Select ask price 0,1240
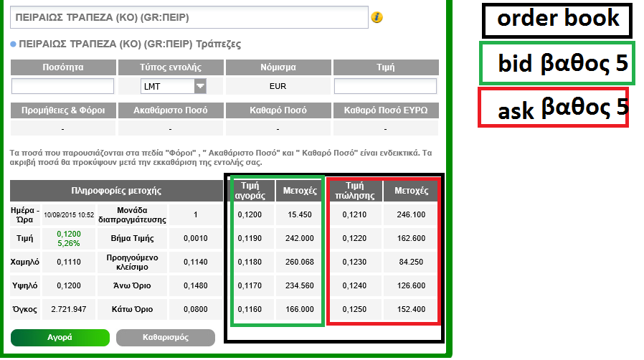Screen dimensions: 644x360 [354, 285]
